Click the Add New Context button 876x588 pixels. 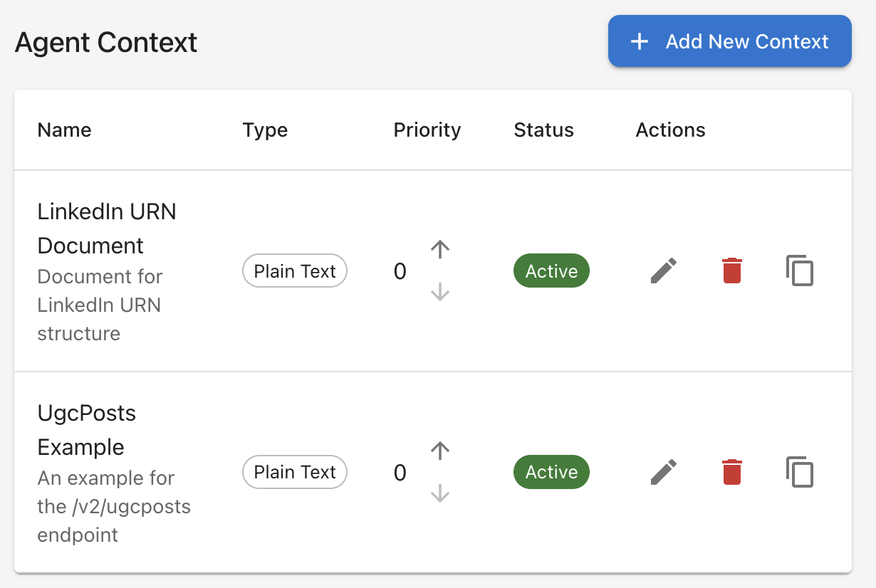(x=729, y=41)
